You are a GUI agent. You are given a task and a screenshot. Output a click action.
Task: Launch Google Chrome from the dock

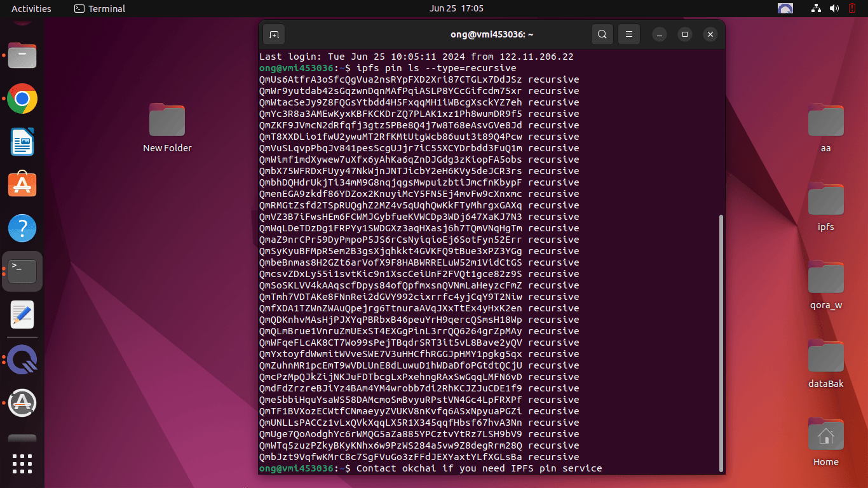[22, 98]
